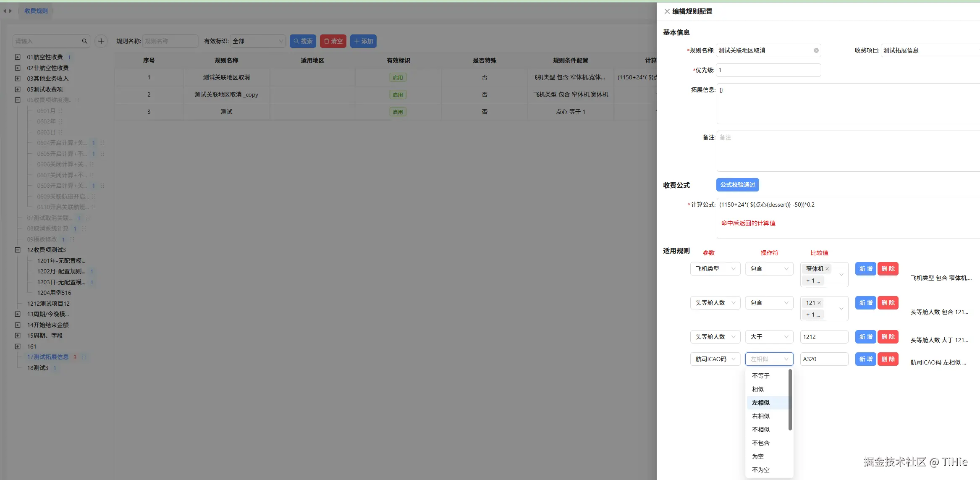This screenshot has height=480, width=980.
Task: Click drag handle next to 17测试拓展信息
Action: [84, 357]
